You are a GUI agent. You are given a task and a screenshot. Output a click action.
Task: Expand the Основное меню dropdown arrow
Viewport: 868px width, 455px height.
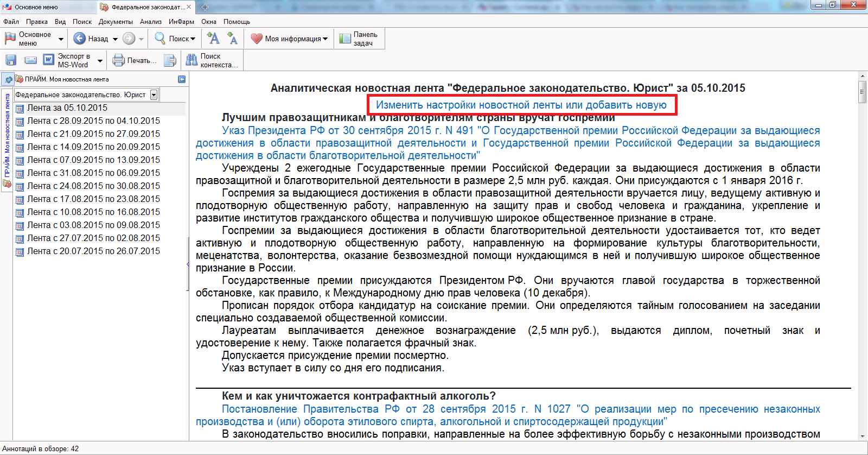pyautogui.click(x=61, y=39)
